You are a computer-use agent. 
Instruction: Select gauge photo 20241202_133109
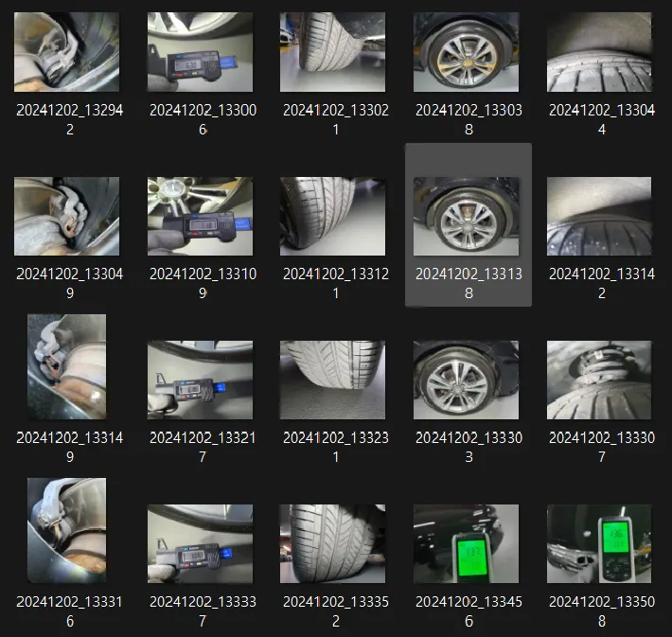point(200,216)
